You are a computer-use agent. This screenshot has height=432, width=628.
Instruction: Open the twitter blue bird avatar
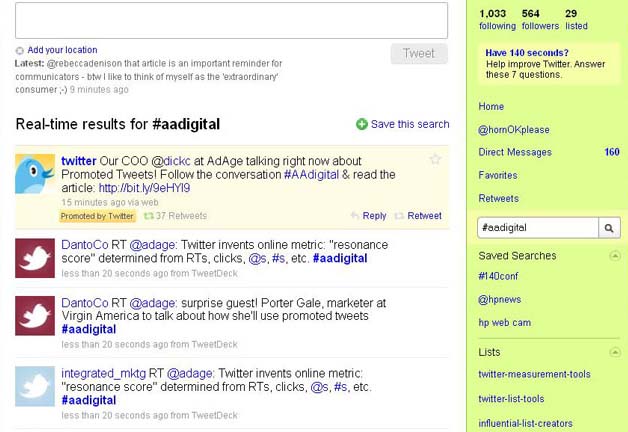click(x=35, y=174)
